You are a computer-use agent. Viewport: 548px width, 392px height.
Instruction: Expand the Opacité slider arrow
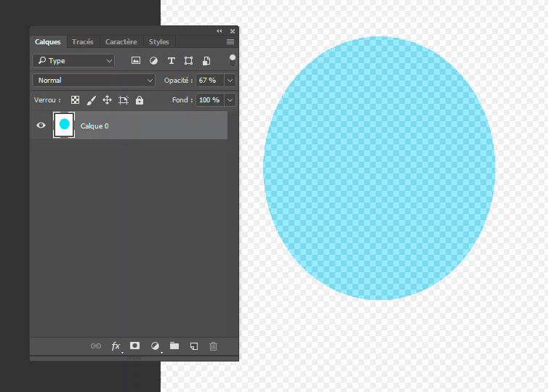230,81
